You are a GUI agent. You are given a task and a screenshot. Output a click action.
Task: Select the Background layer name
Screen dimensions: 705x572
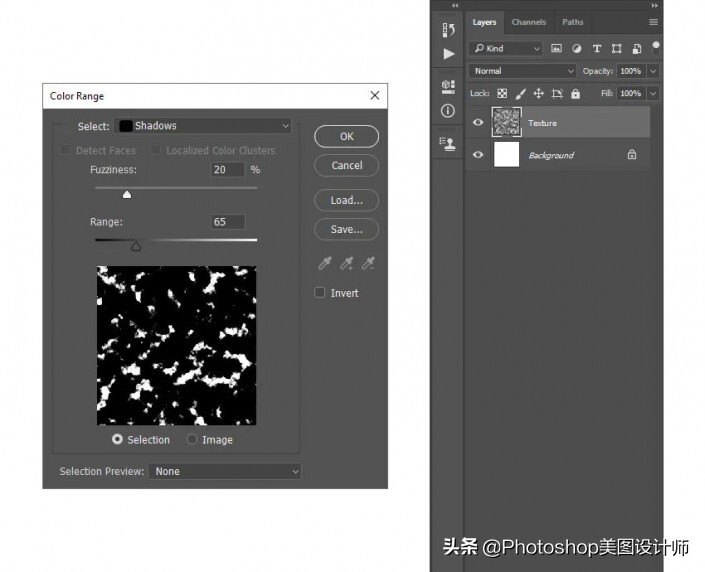(551, 155)
